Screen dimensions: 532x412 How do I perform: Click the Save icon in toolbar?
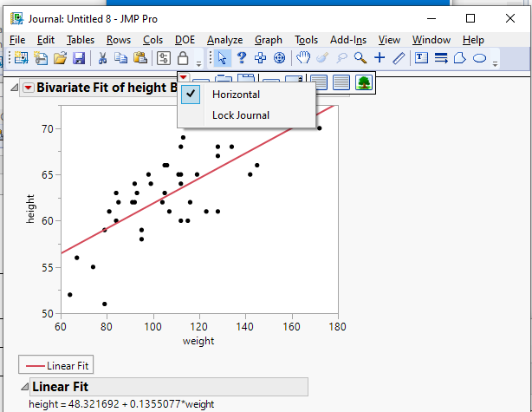point(78,58)
